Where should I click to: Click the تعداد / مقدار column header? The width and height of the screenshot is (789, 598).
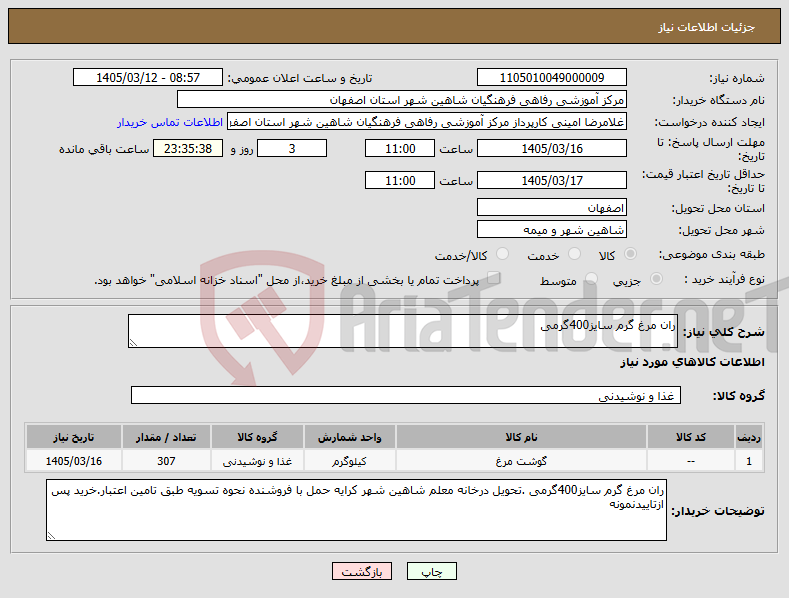pos(166,437)
